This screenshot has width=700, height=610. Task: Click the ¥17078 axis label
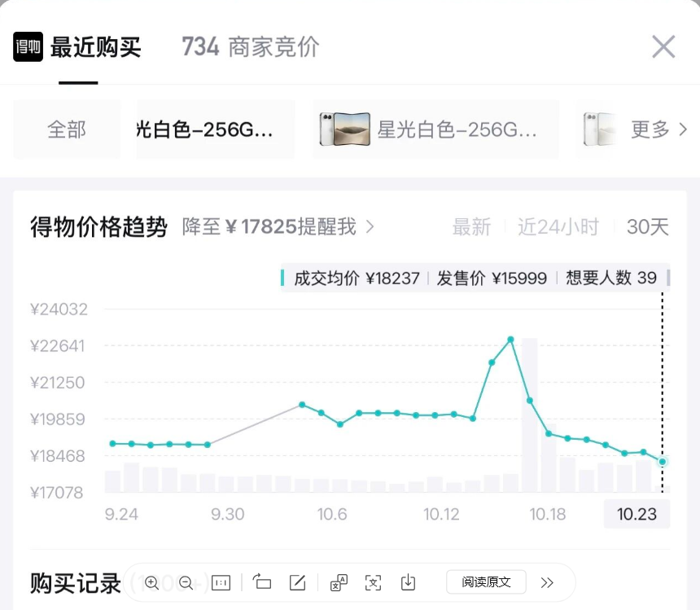click(57, 493)
